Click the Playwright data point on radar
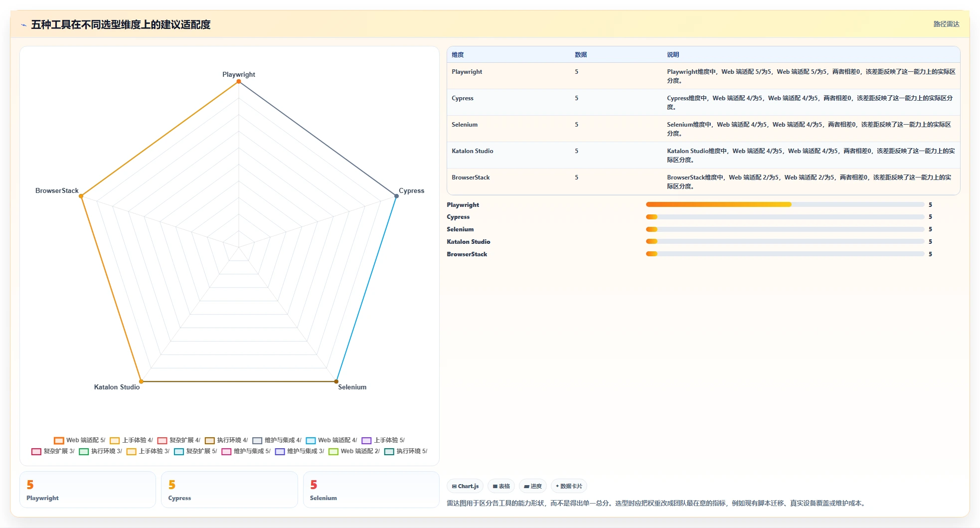This screenshot has width=980, height=528. point(239,81)
